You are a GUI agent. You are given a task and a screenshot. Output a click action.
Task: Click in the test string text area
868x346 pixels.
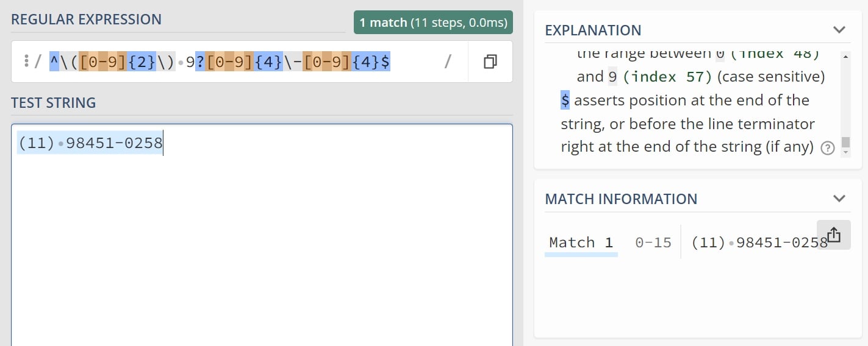[x=262, y=235]
